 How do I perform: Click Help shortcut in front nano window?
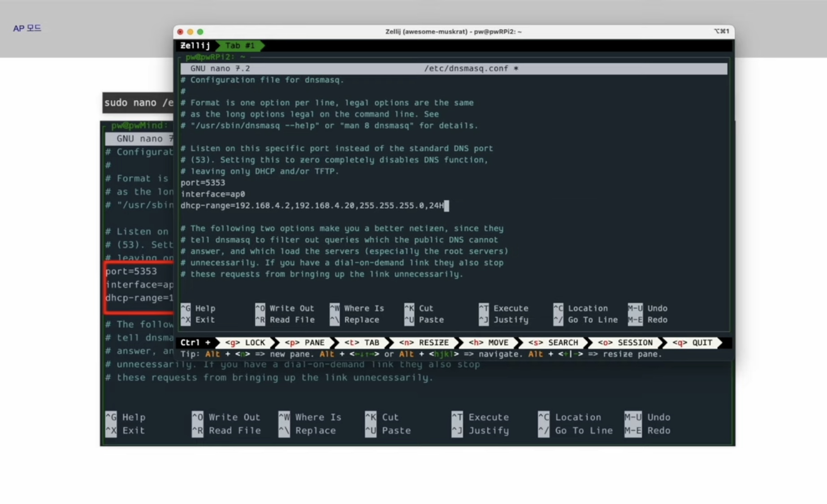(x=198, y=308)
